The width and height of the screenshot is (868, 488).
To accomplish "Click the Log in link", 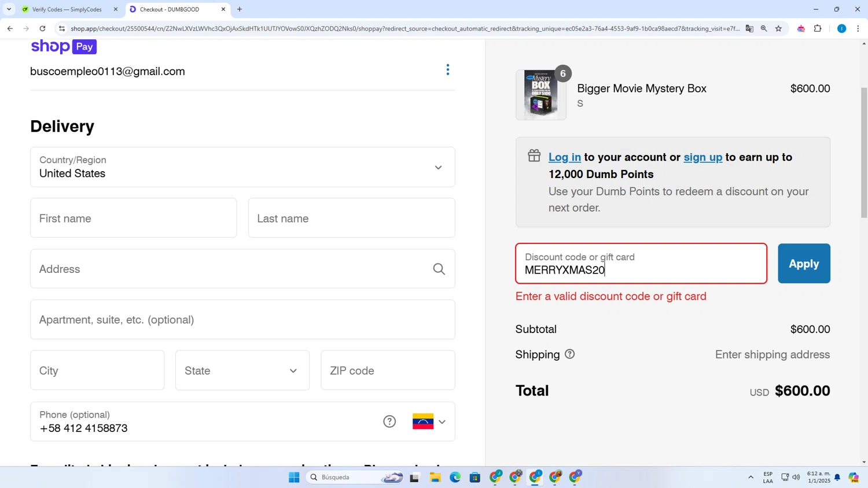I will [564, 157].
